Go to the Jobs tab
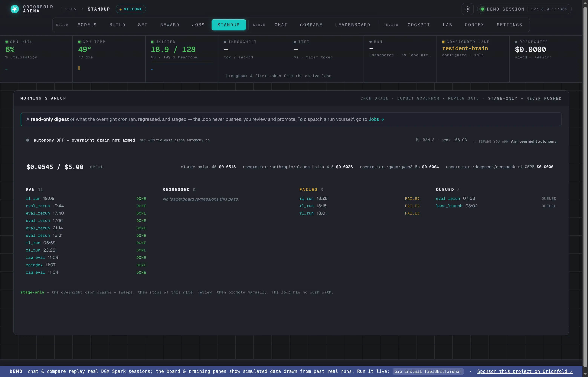 coord(198,25)
